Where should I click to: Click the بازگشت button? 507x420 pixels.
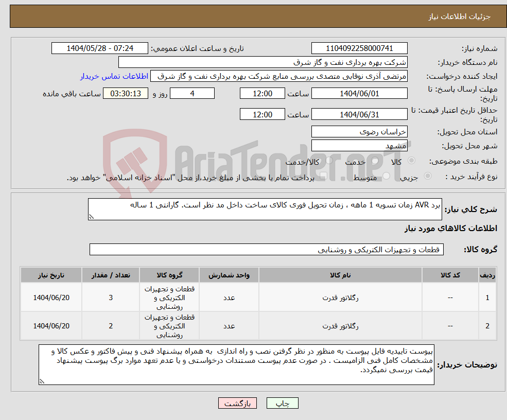pyautogui.click(x=237, y=403)
